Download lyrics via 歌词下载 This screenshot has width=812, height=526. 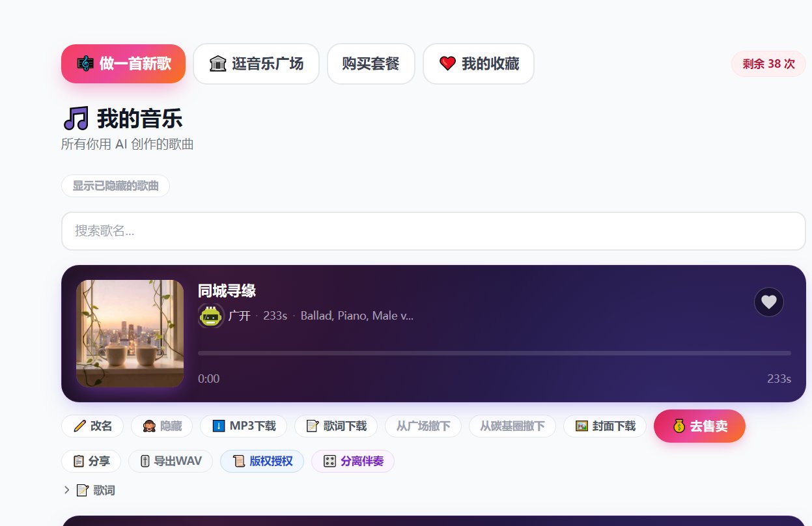336,426
